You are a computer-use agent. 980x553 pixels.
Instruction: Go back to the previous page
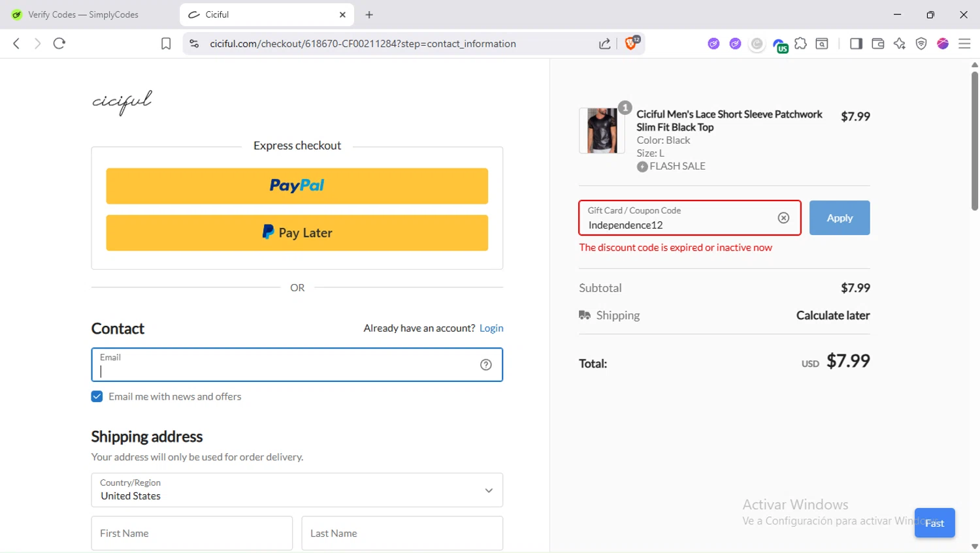coord(16,44)
